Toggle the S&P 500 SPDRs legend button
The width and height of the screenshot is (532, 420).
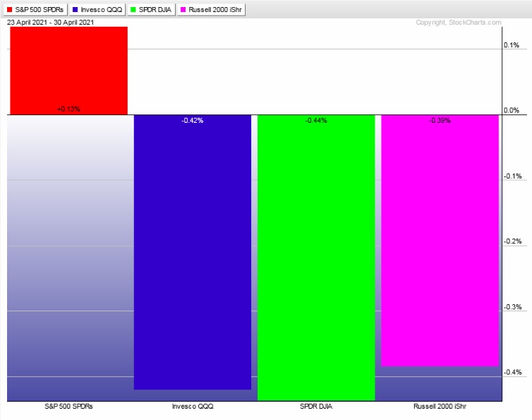pyautogui.click(x=35, y=9)
